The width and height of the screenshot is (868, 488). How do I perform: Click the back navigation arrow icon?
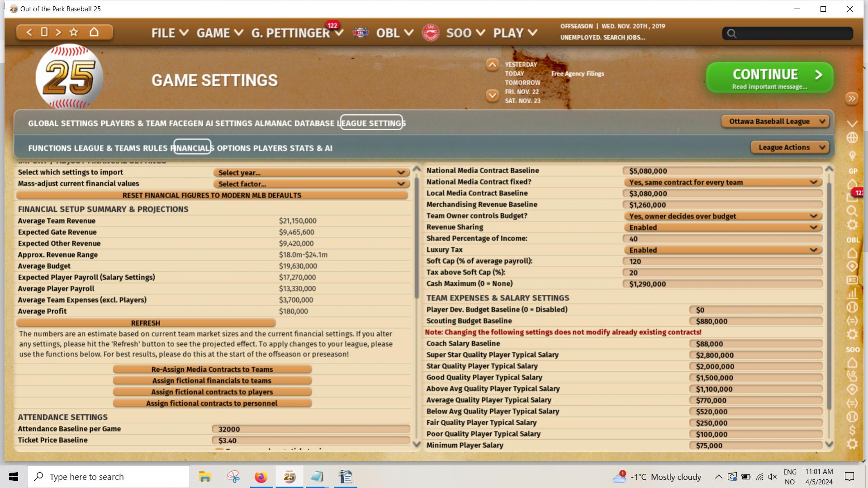pos(29,32)
